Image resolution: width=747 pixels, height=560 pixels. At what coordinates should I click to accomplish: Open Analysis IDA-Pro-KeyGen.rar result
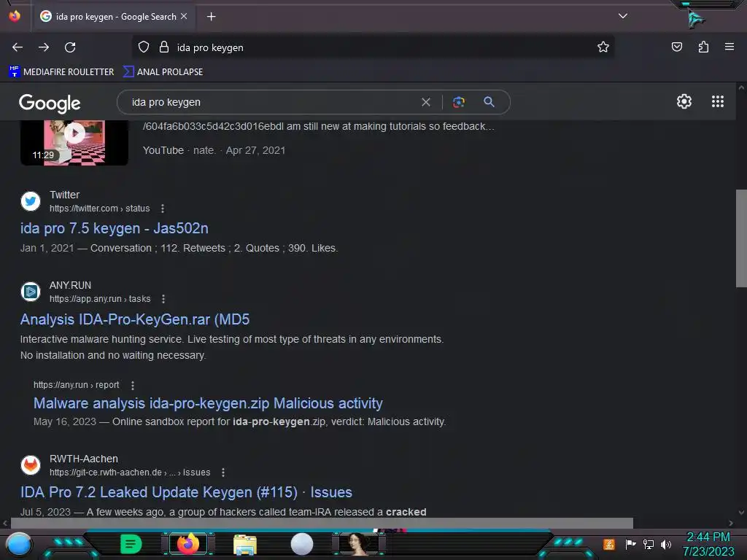135,319
